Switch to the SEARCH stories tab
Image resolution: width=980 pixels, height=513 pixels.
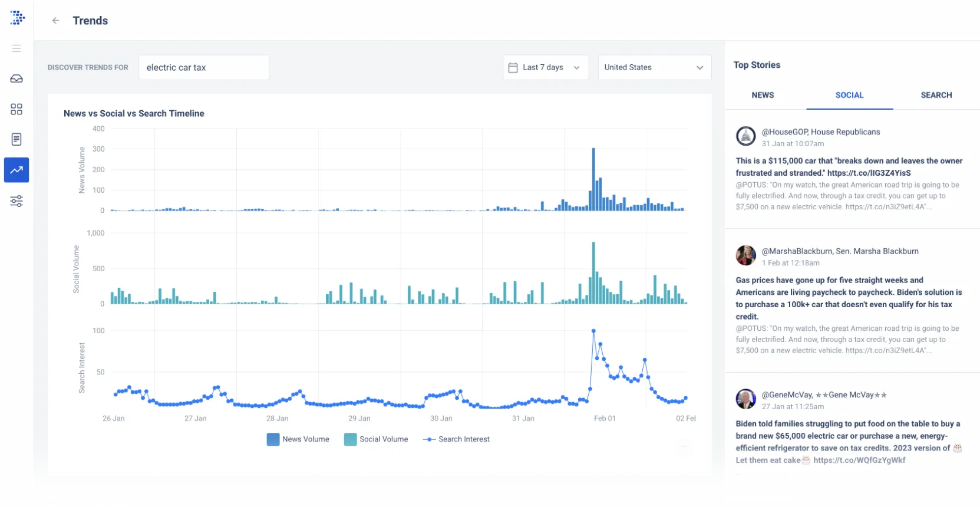tap(936, 95)
